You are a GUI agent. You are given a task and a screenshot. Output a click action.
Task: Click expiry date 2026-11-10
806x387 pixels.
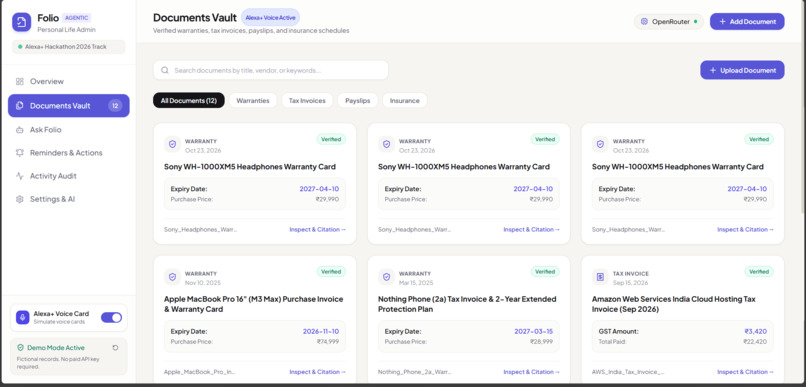pos(321,331)
